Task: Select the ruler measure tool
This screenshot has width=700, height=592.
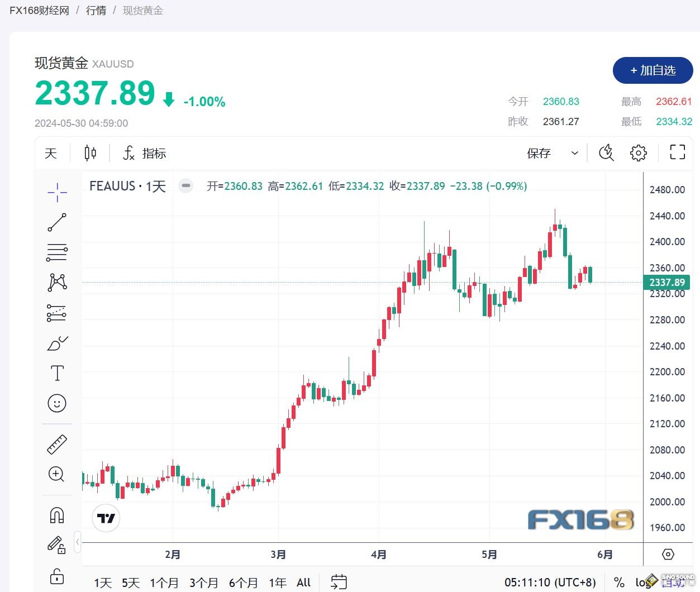Action: (x=57, y=445)
